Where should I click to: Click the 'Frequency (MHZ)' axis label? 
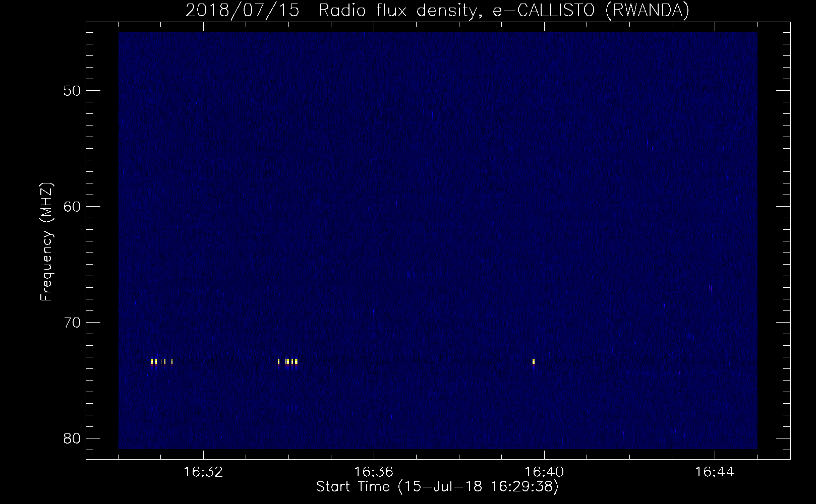tap(46, 242)
